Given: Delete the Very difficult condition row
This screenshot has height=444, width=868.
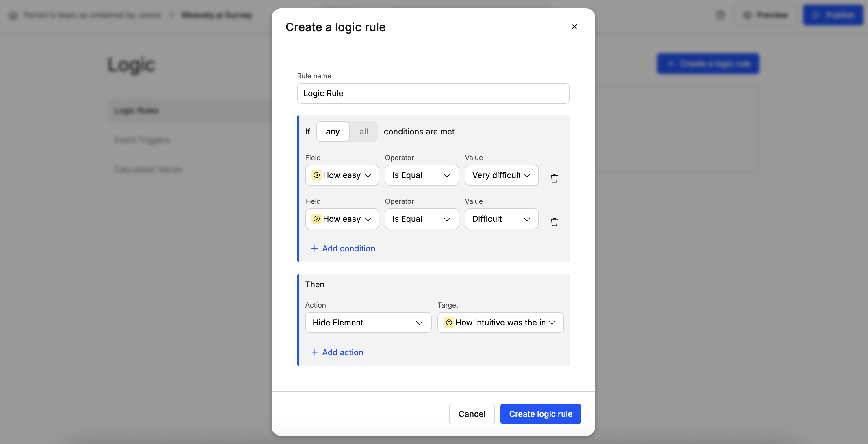Looking at the screenshot, I should click(554, 178).
